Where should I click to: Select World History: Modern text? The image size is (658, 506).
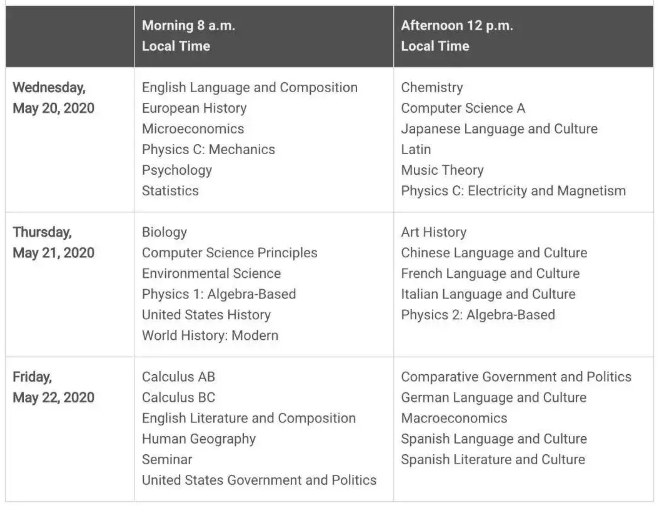(x=210, y=336)
